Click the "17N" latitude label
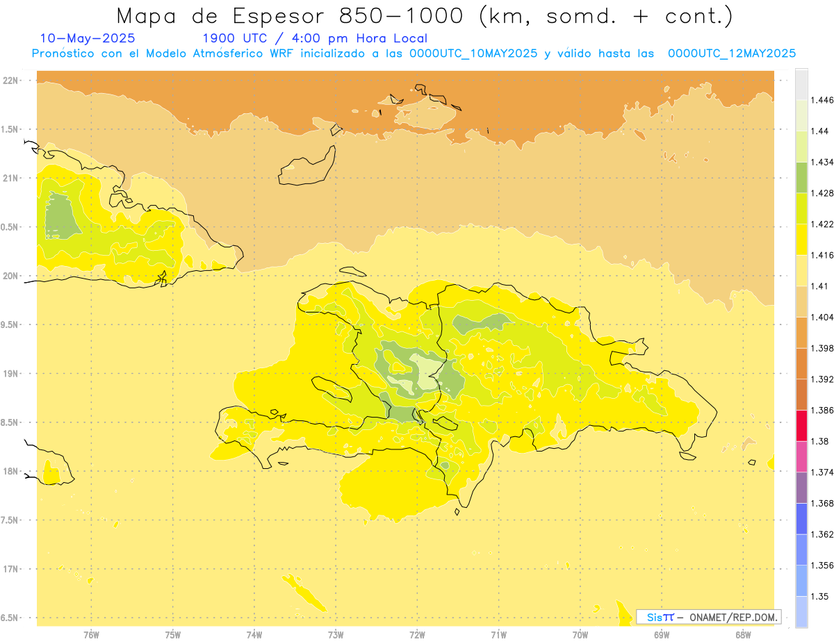 coord(12,569)
